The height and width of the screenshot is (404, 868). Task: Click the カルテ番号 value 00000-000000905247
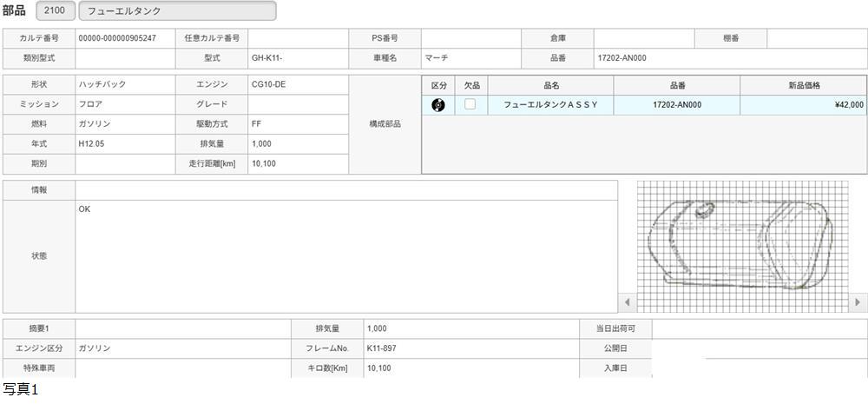pos(125,38)
